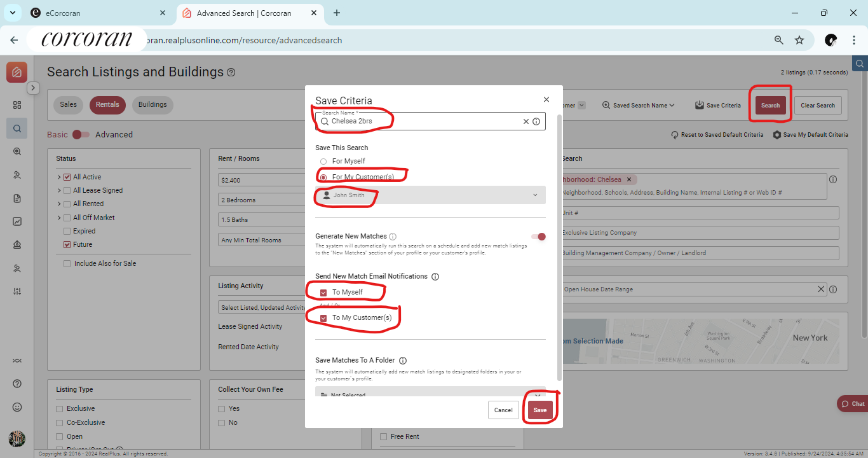Uncheck To My Customer(s) notification checkbox
The height and width of the screenshot is (458, 868).
[x=323, y=318]
